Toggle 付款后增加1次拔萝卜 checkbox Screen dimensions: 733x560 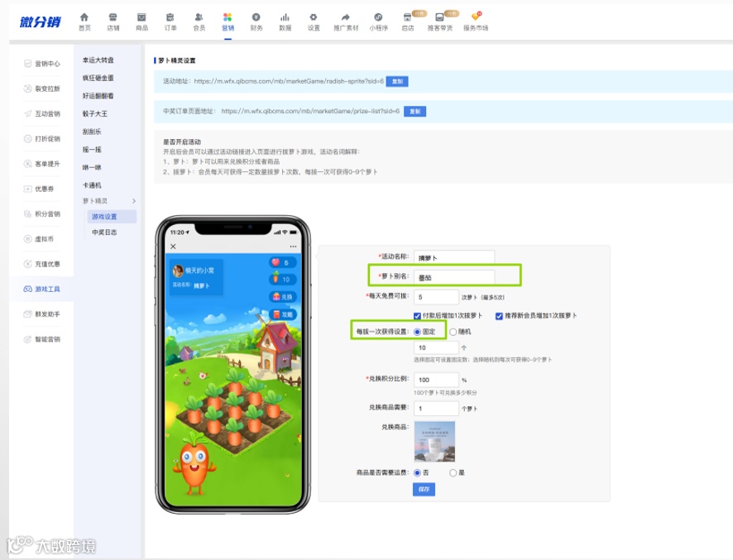point(417,316)
